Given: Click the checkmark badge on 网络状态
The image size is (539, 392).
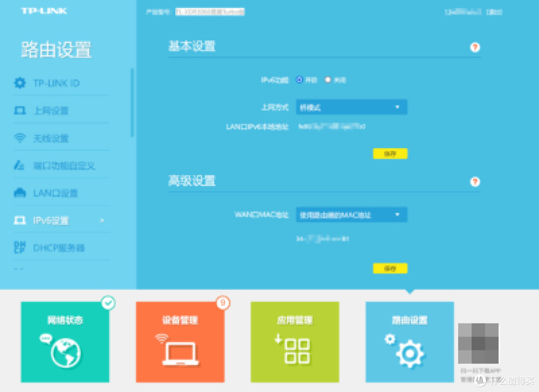Looking at the screenshot, I should tap(109, 303).
